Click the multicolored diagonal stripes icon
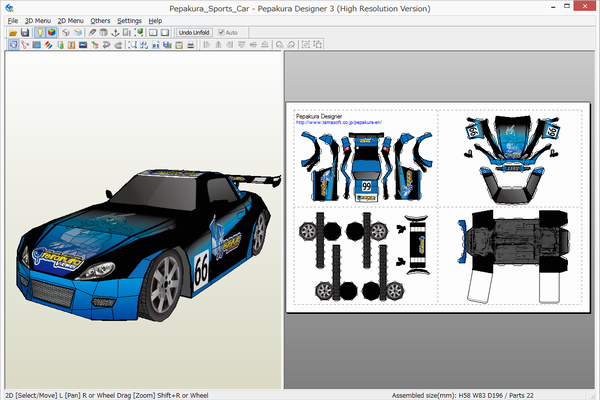The image size is (600, 400). pyautogui.click(x=48, y=45)
